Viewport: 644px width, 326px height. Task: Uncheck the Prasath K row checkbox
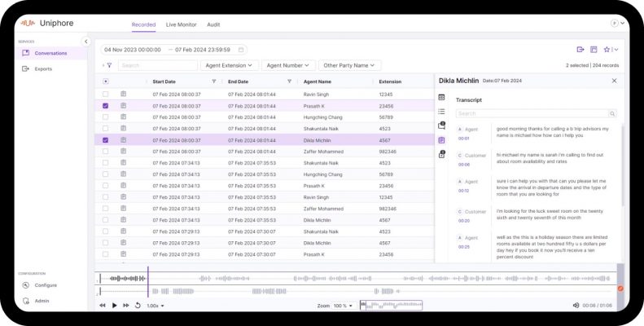click(106, 106)
